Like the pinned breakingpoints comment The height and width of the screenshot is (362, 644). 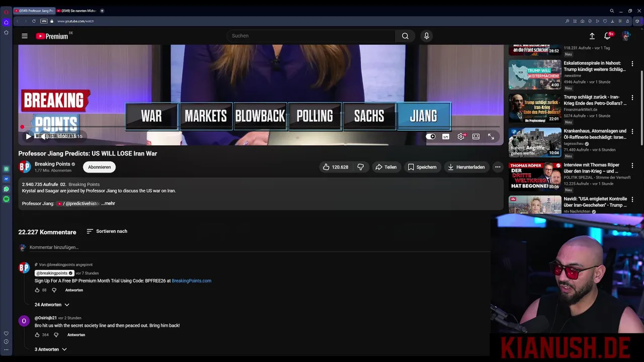[37, 290]
